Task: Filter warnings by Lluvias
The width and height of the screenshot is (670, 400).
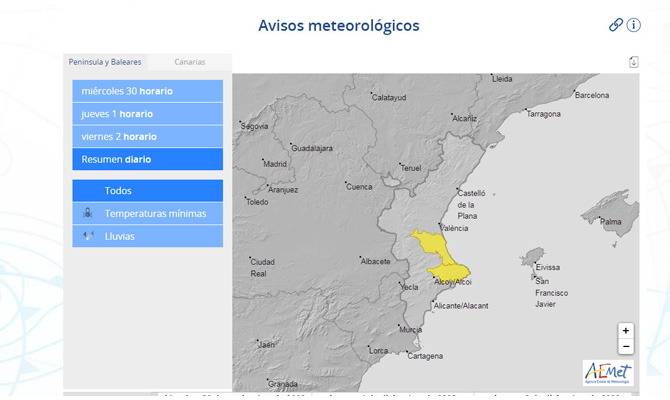Action: click(x=147, y=236)
